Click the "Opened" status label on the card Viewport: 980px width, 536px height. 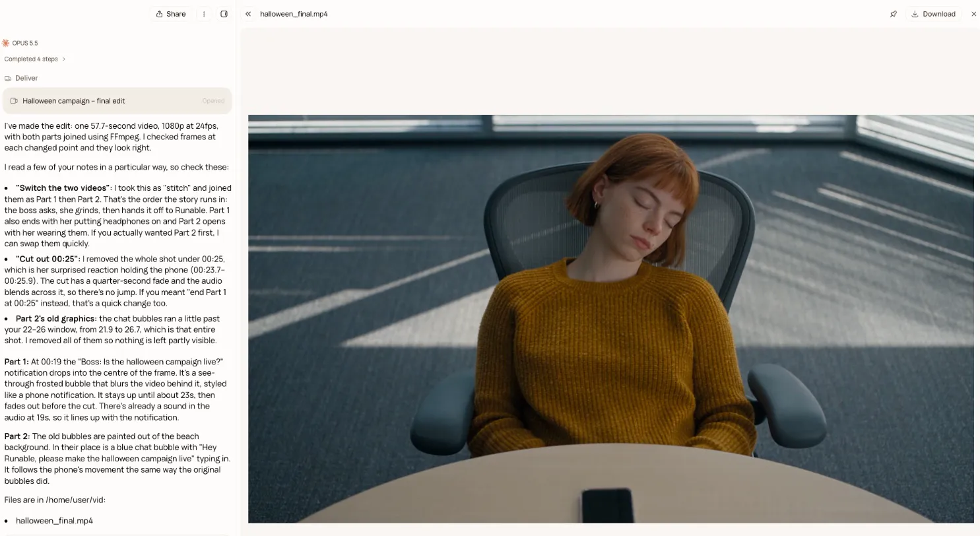coord(213,101)
